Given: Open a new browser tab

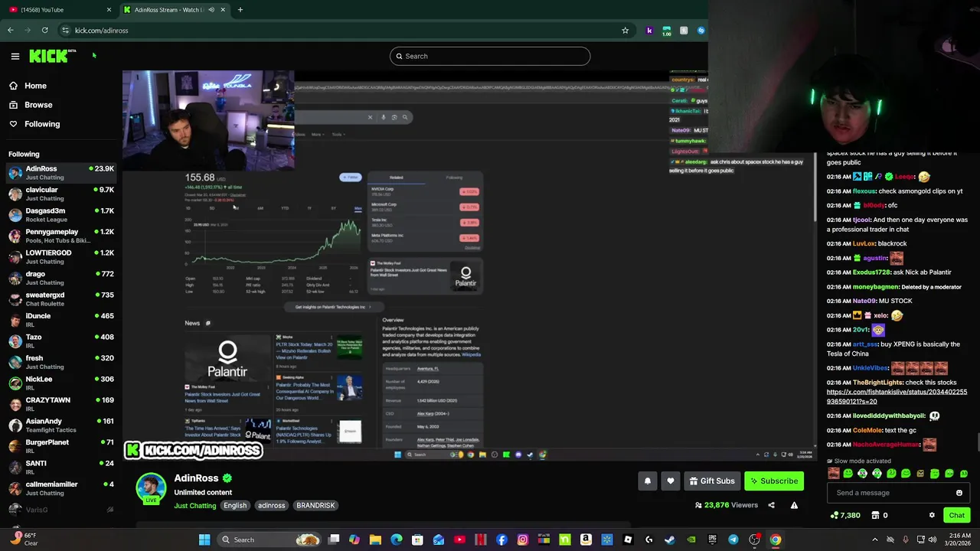Looking at the screenshot, I should coord(240,10).
